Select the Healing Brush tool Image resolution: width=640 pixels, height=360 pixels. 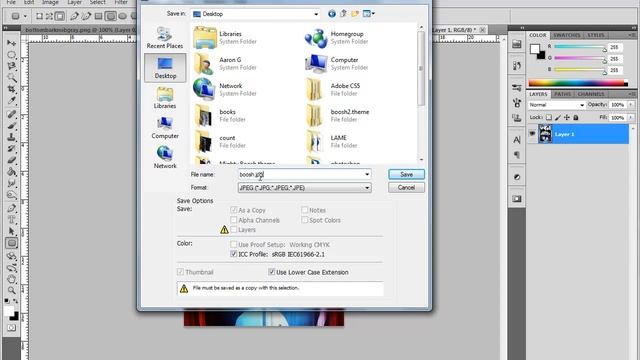point(11,114)
